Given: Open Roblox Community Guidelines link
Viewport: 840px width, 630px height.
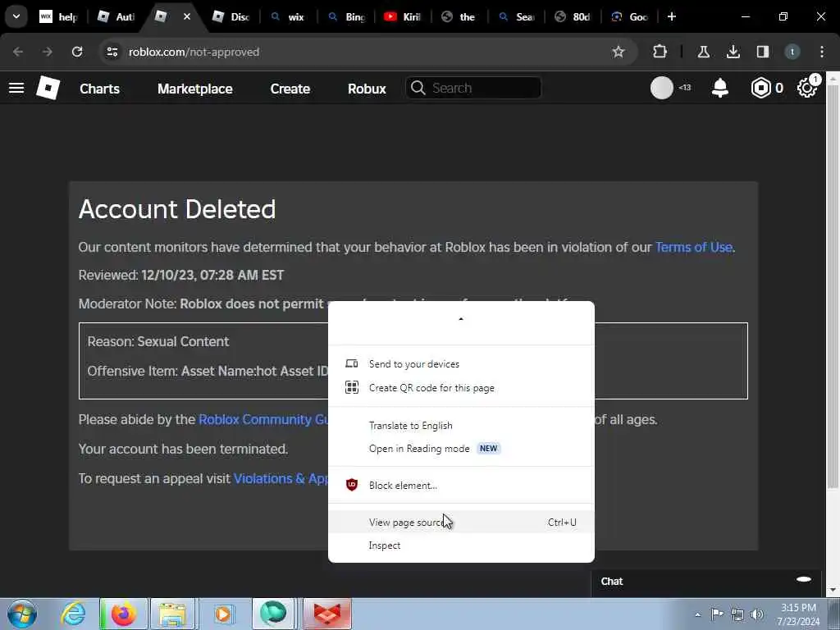Looking at the screenshot, I should point(262,419).
